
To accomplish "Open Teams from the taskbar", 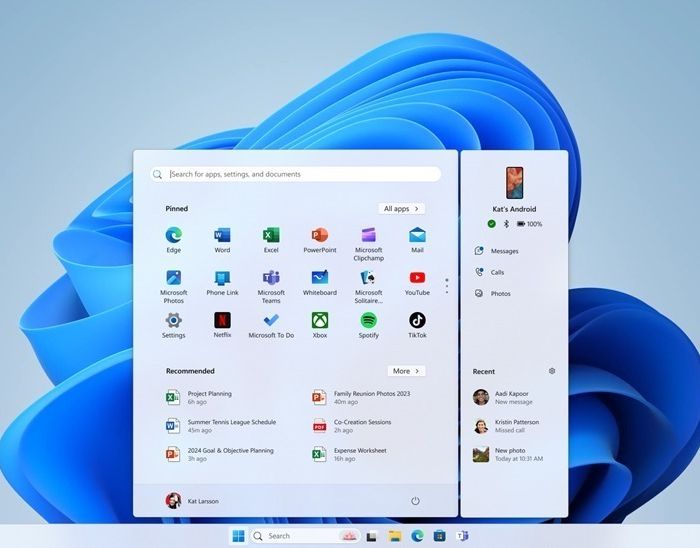I will 462,536.
